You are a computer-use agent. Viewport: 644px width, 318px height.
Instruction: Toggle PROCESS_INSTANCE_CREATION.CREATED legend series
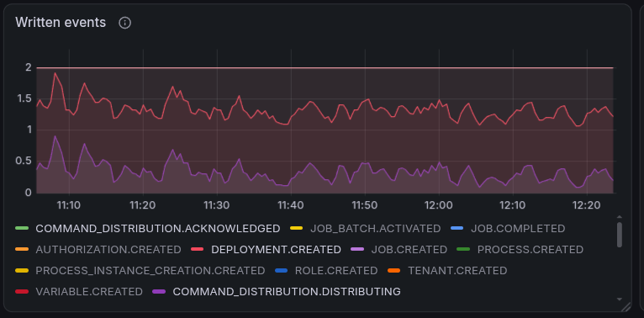click(x=150, y=271)
